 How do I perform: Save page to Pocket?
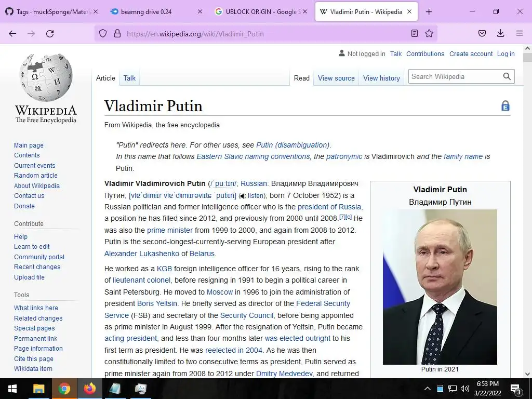point(482,33)
